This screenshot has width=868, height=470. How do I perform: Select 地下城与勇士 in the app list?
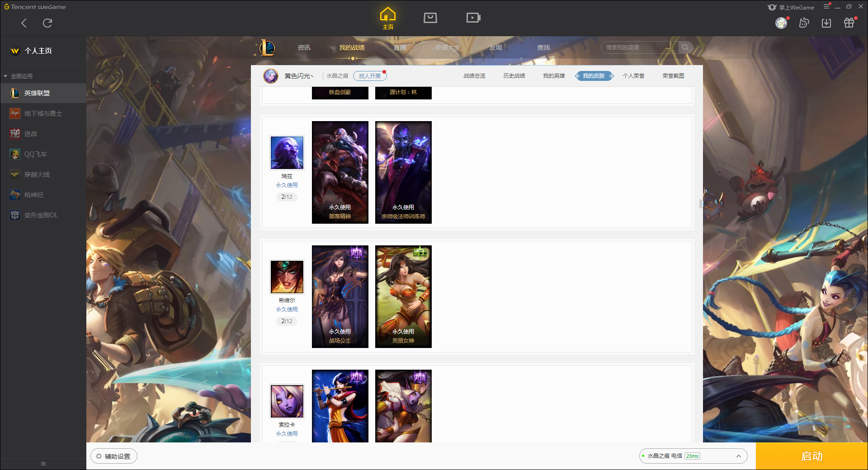point(43,113)
